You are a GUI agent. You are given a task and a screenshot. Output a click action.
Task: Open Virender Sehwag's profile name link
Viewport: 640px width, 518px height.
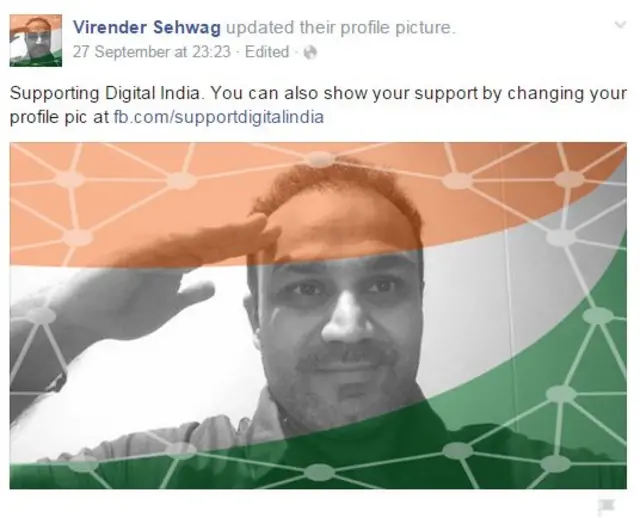(147, 28)
